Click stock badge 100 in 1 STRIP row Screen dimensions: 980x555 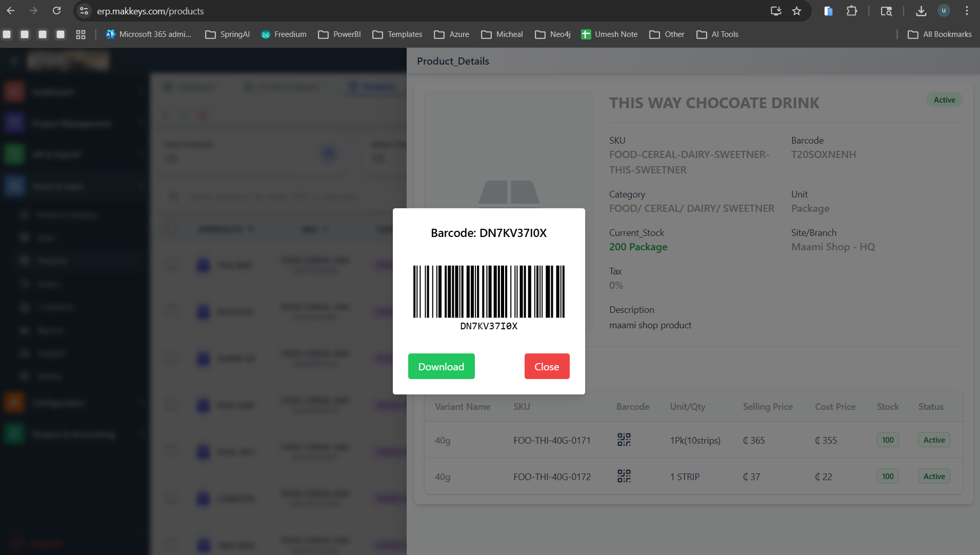[888, 476]
